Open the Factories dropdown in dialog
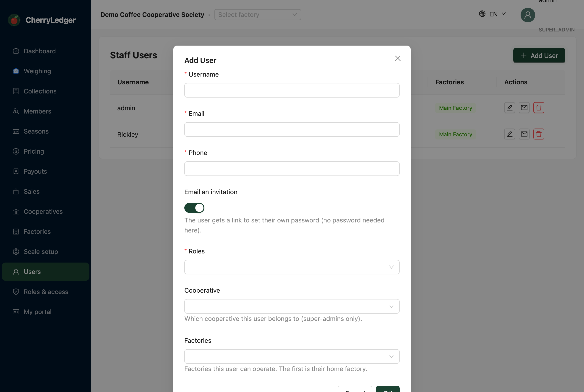The width and height of the screenshot is (584, 392). (292, 356)
